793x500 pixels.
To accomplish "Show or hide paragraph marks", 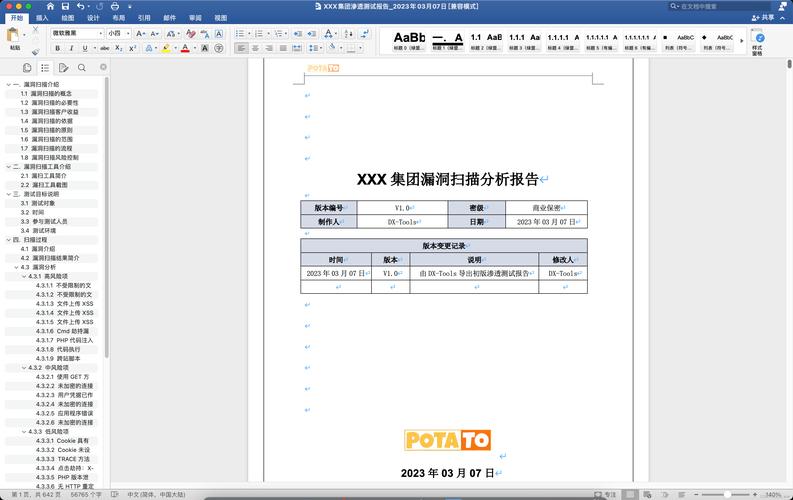I will click(364, 33).
